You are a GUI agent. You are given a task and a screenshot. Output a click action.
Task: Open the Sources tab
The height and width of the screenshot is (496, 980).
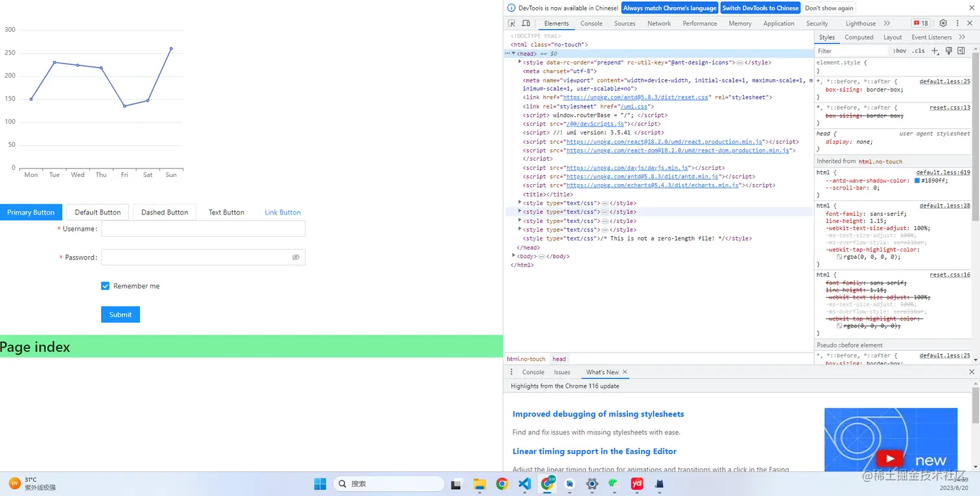[625, 23]
